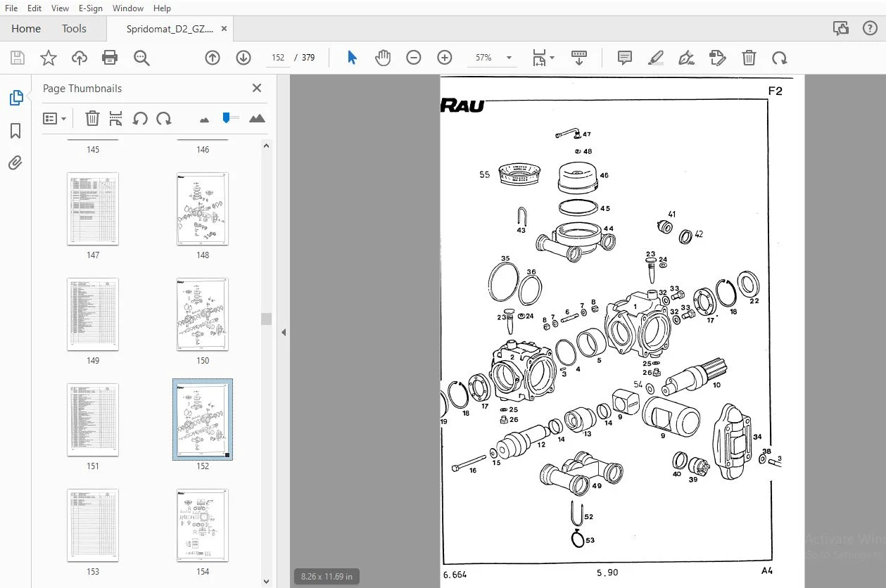This screenshot has width=886, height=588.
Task: Activate the selection arrow tool
Action: pos(352,58)
